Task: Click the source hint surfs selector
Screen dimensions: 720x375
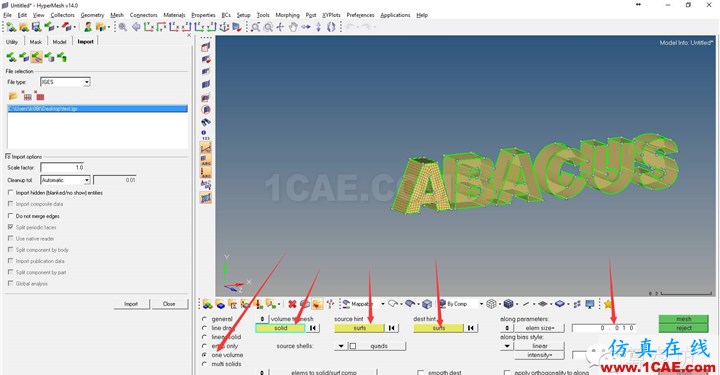Action: click(360, 328)
